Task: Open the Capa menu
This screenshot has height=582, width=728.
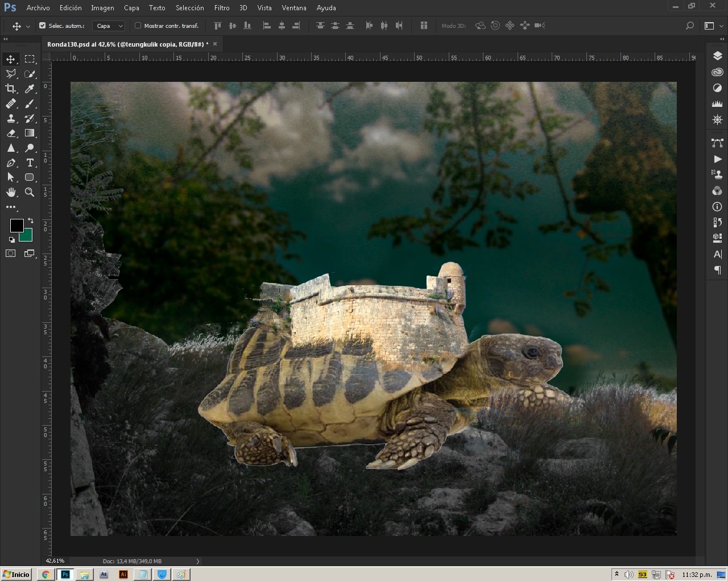Action: (131, 8)
